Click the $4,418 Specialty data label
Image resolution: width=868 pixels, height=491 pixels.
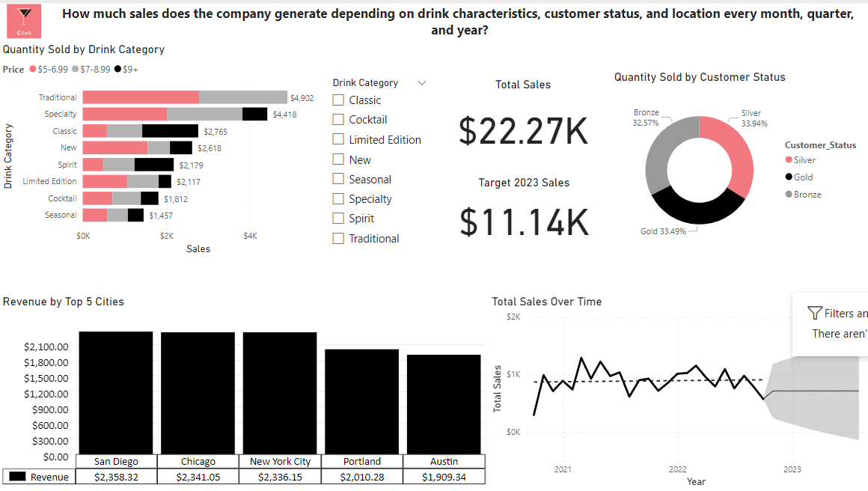[284, 115]
